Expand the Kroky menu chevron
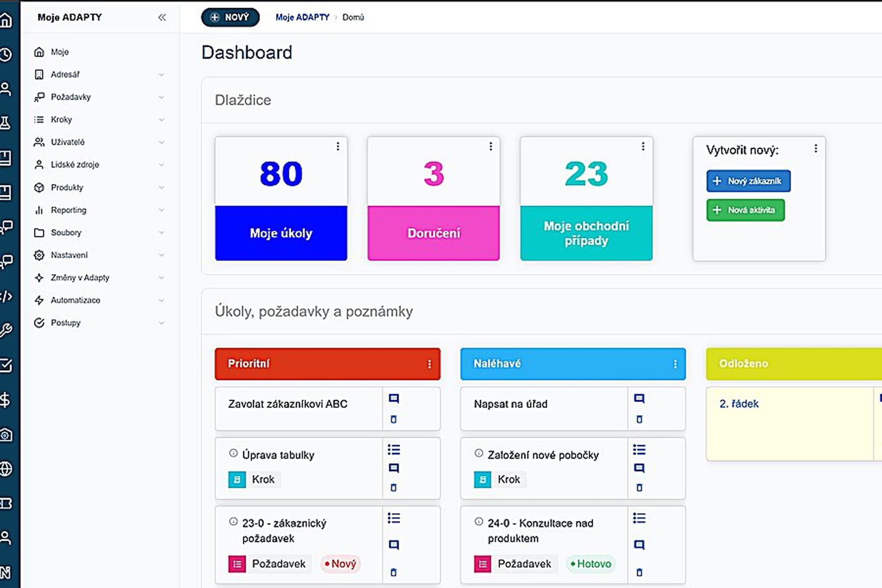 tap(161, 119)
